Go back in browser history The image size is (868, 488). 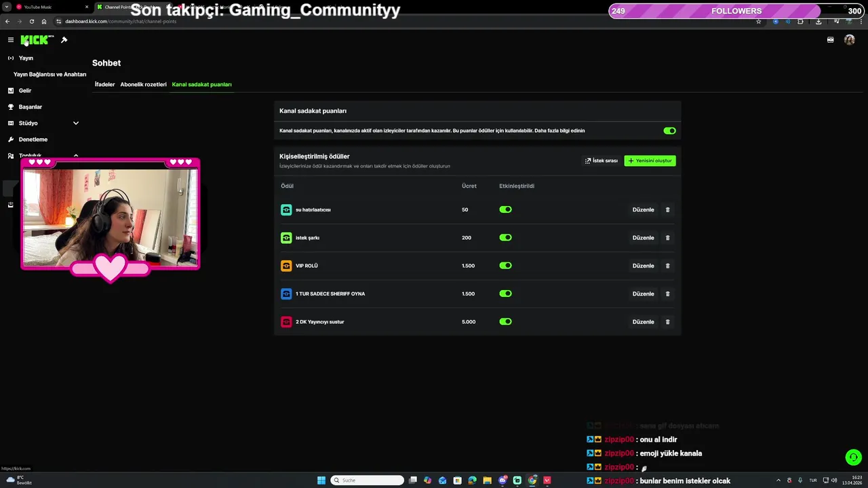[7, 21]
